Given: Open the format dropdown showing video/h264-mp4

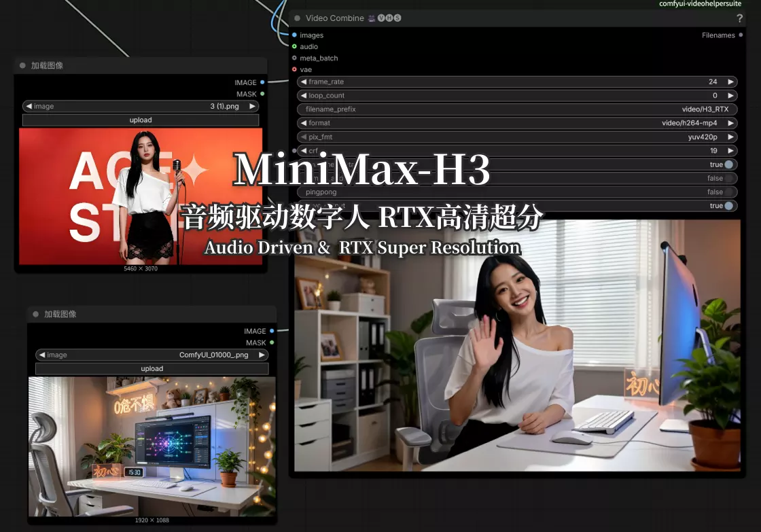Looking at the screenshot, I should (x=517, y=123).
